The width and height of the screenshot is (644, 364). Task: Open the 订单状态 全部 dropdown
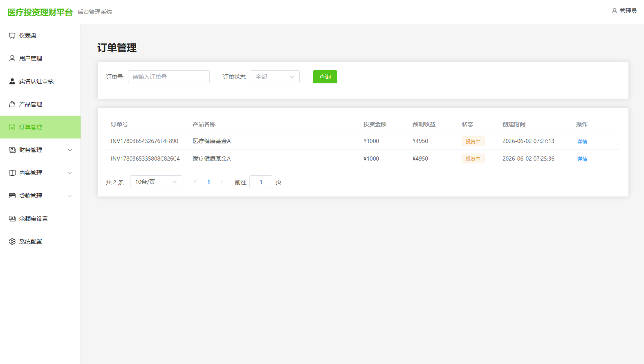click(x=275, y=77)
